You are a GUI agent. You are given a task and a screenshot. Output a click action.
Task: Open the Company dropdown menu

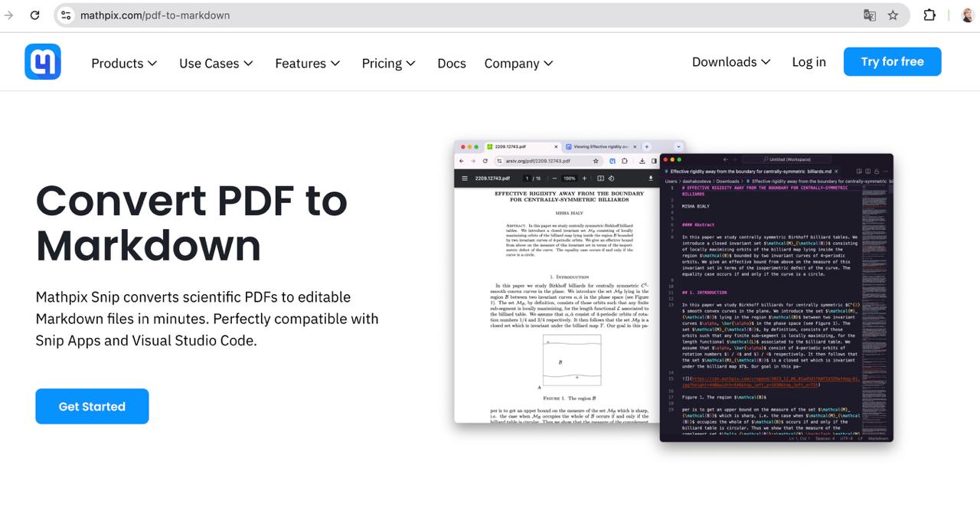click(518, 64)
